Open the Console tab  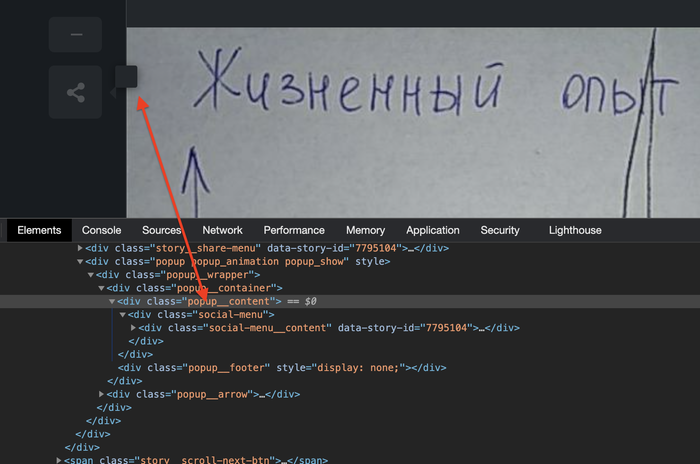pos(101,230)
